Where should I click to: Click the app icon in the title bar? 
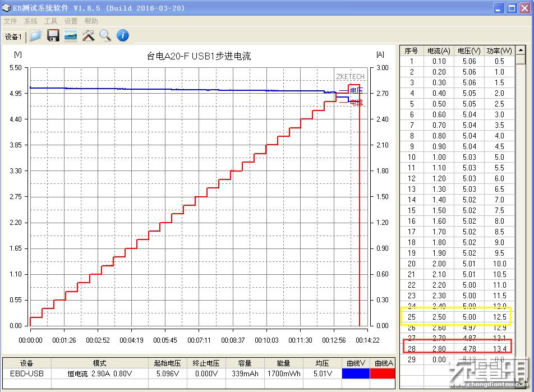tap(7, 8)
